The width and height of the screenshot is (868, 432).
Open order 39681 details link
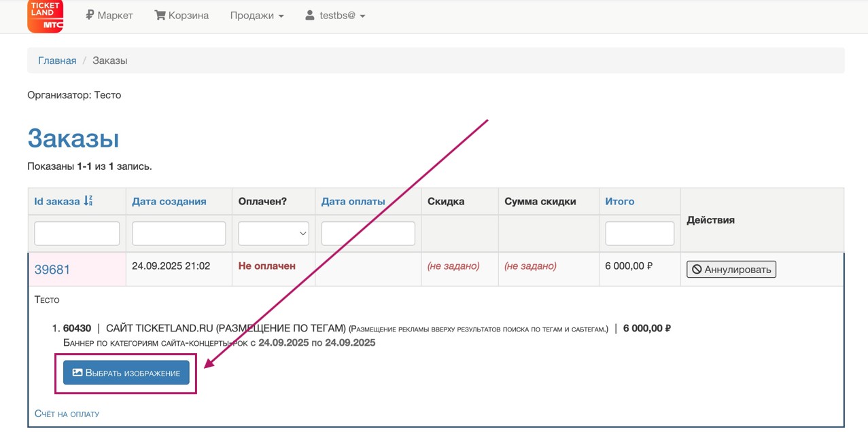click(x=52, y=270)
